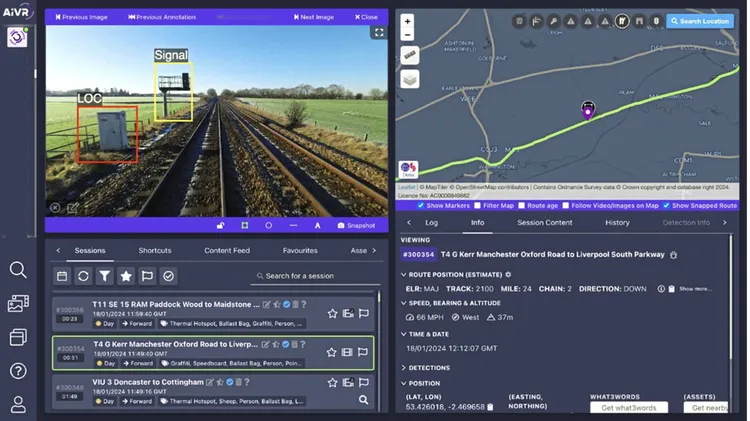Screen dimensions: 750x421
Task: Enable the Filter Map checkbox
Action: pos(477,205)
